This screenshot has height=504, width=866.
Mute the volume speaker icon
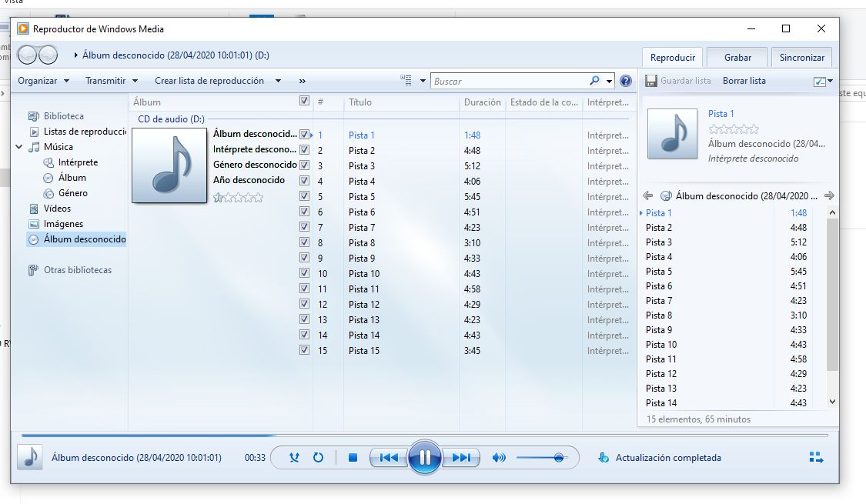pos(499,458)
